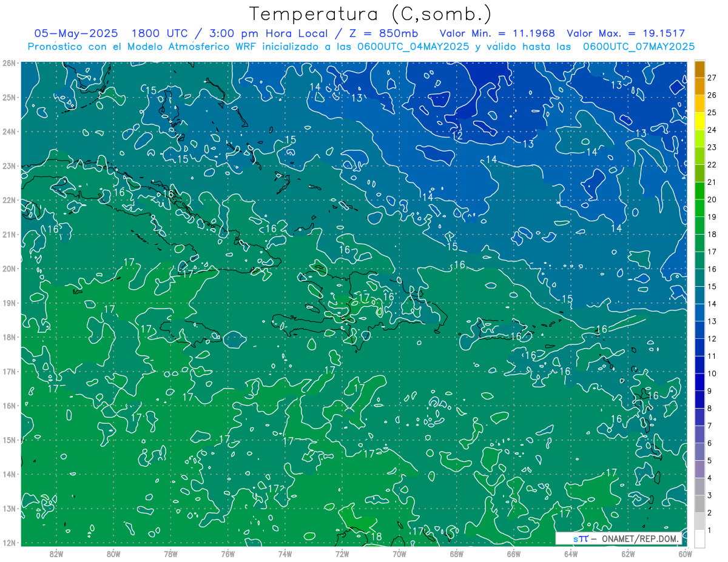Viewport: 728px width, 562px height.
Task: Click the "24N" latitude axis label
Action: pyautogui.click(x=9, y=132)
